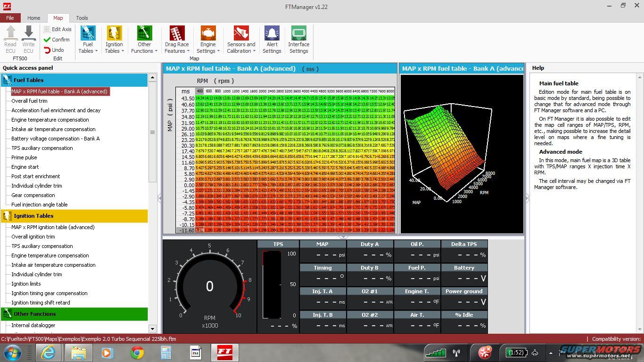The image size is (644, 362).
Task: Select MAP x RPM ignition table (advanced)
Action: click(53, 227)
